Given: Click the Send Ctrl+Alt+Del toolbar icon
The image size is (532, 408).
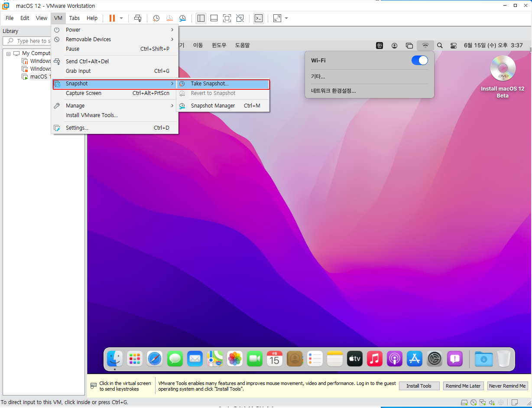Looking at the screenshot, I should pos(138,18).
